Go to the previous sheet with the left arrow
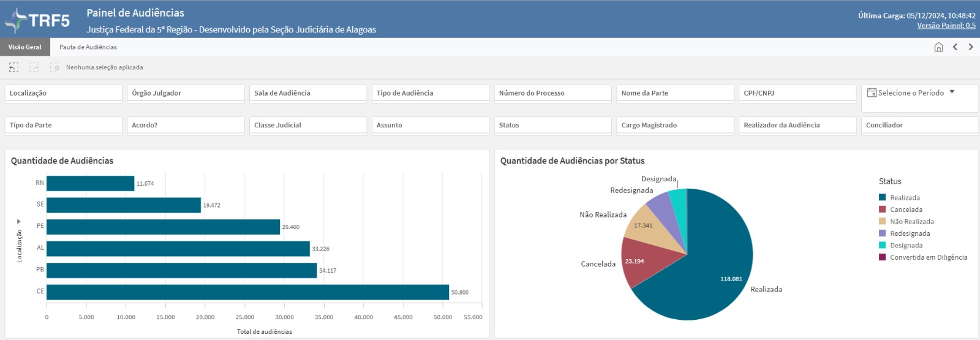980x340 pixels. coord(955,47)
